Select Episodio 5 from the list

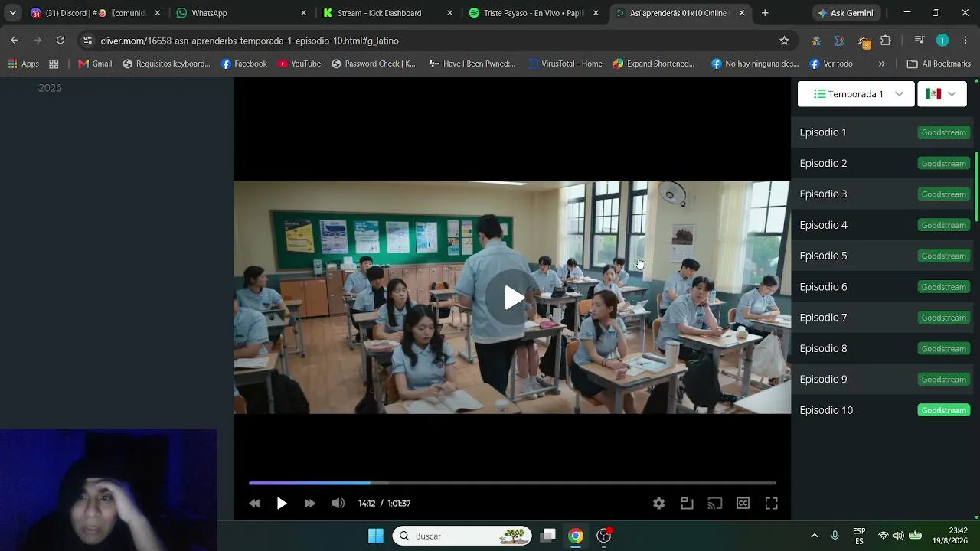[x=882, y=256]
